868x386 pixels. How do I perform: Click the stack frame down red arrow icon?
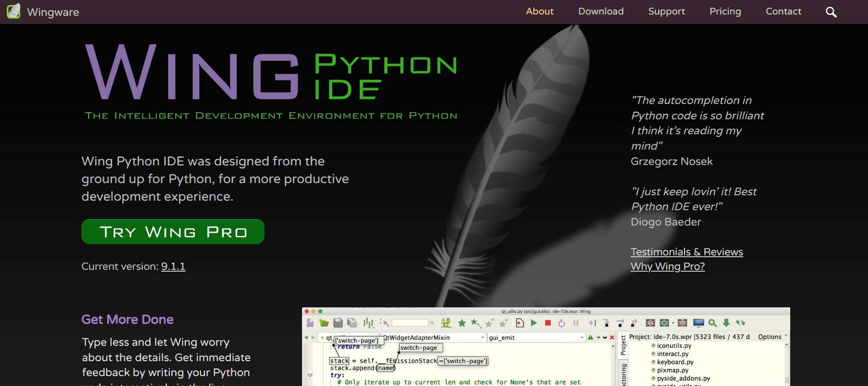682,323
